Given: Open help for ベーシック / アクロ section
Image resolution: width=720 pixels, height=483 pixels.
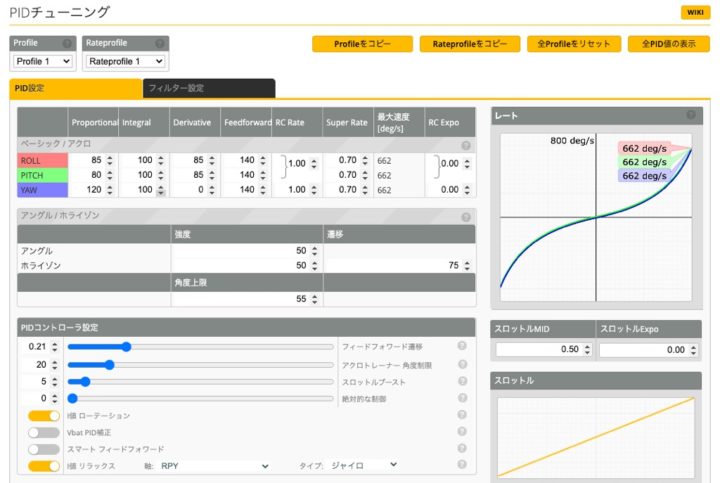Looking at the screenshot, I should coord(465,145).
